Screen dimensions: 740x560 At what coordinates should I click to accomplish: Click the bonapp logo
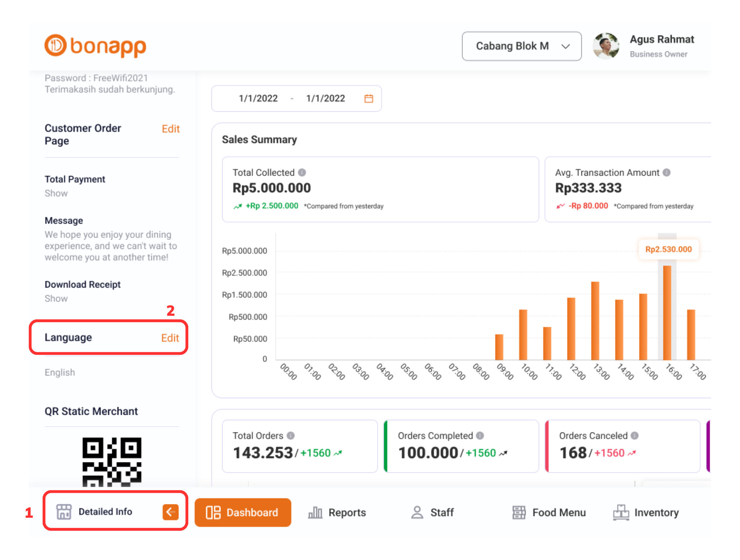pos(95,46)
